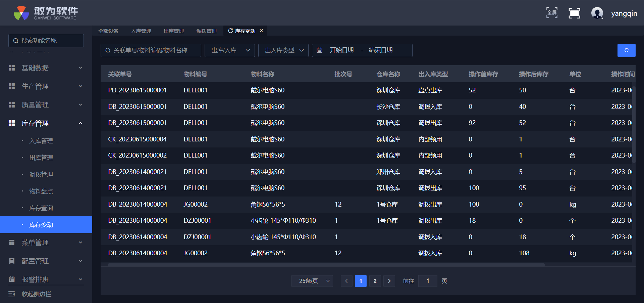Open the 出入库类型 dropdown

[283, 50]
